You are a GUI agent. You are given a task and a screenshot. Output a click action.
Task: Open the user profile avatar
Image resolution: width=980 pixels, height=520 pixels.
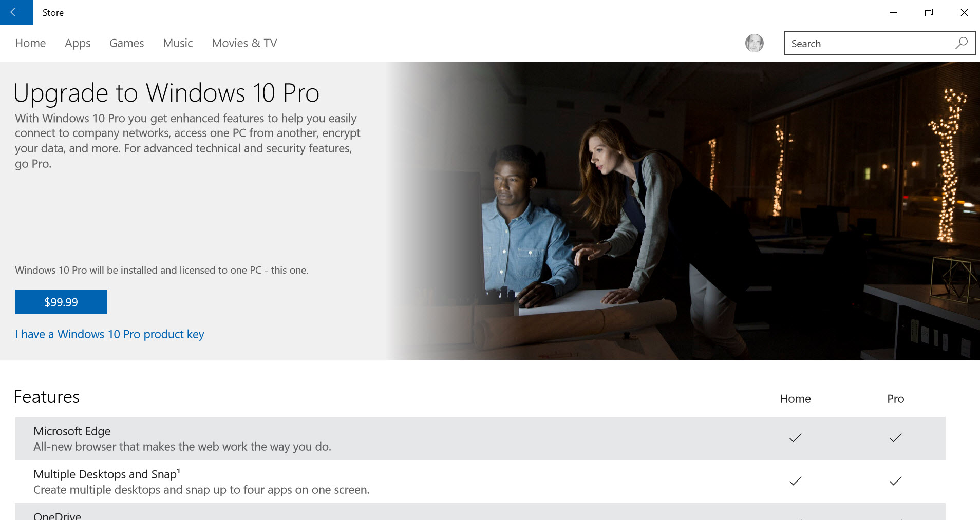tap(754, 43)
